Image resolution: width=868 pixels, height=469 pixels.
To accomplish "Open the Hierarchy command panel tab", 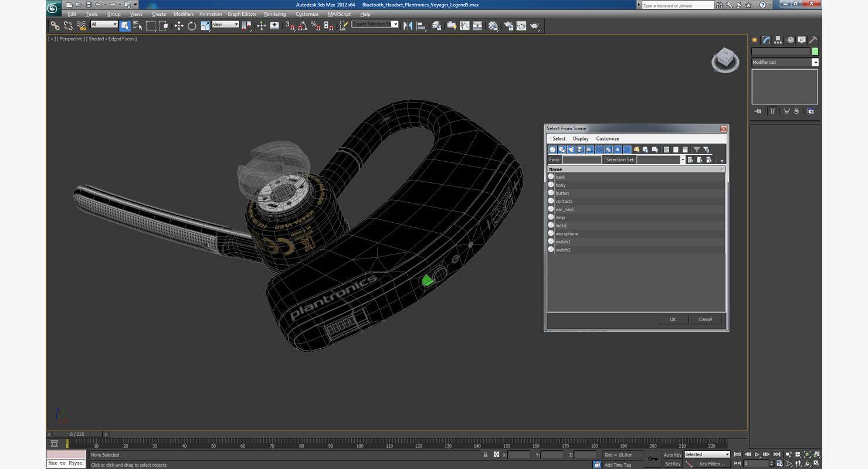I will (778, 40).
